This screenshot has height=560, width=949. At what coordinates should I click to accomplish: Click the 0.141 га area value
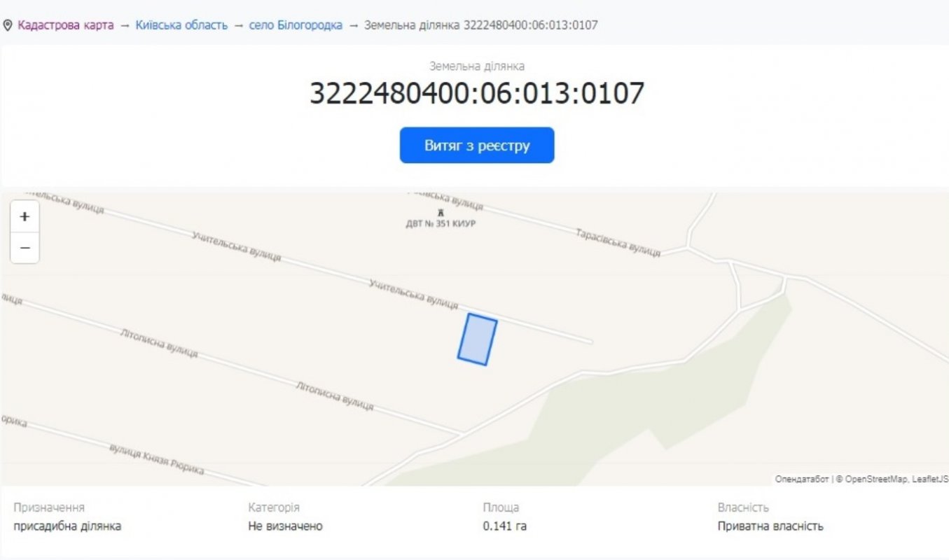tap(504, 526)
